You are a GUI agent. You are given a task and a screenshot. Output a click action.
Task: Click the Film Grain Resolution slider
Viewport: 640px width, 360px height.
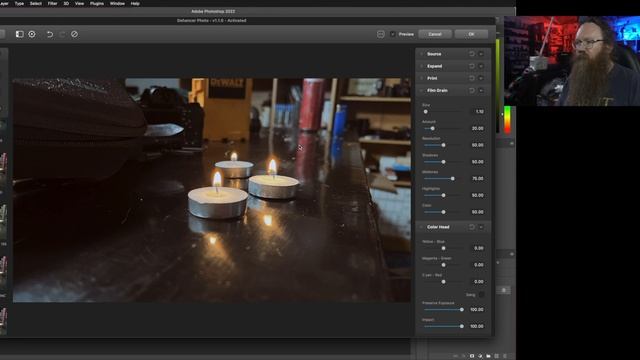[444, 145]
